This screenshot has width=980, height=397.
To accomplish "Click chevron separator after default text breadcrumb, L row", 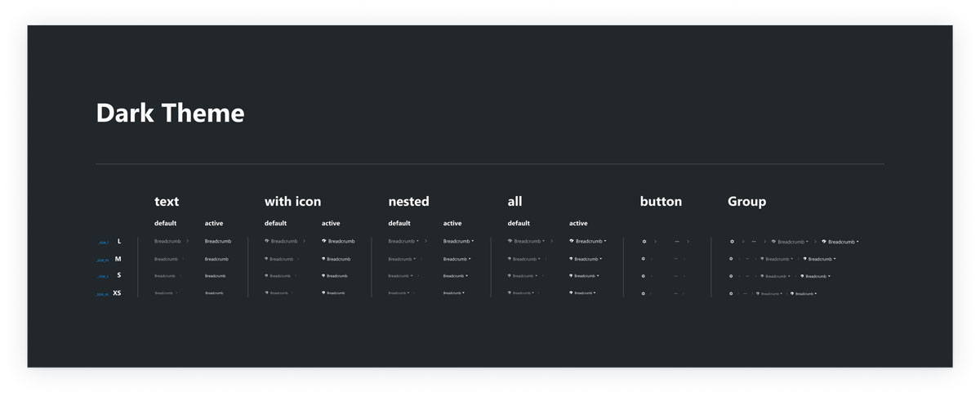I will point(188,241).
